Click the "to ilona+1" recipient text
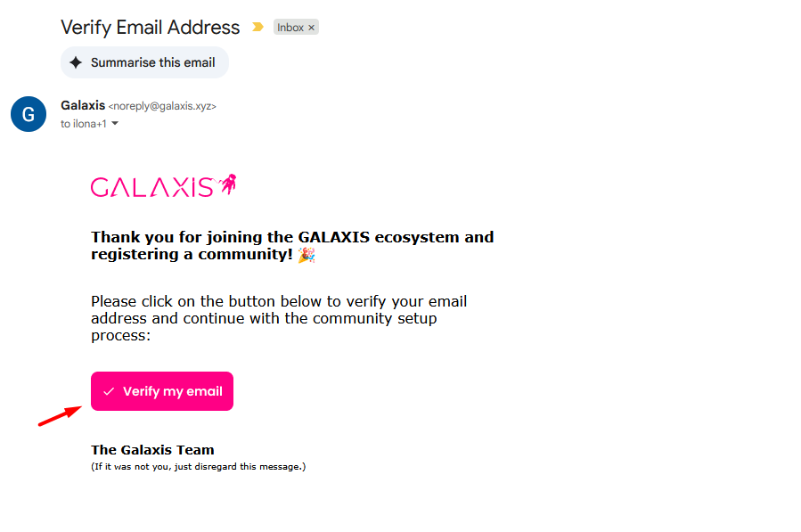801x532 pixels. click(x=83, y=124)
